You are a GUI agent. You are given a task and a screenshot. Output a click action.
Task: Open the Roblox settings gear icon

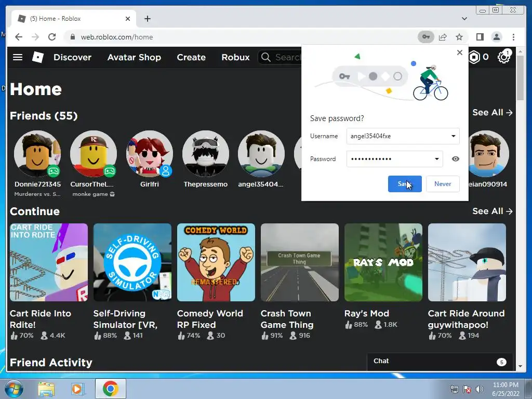coord(504,57)
